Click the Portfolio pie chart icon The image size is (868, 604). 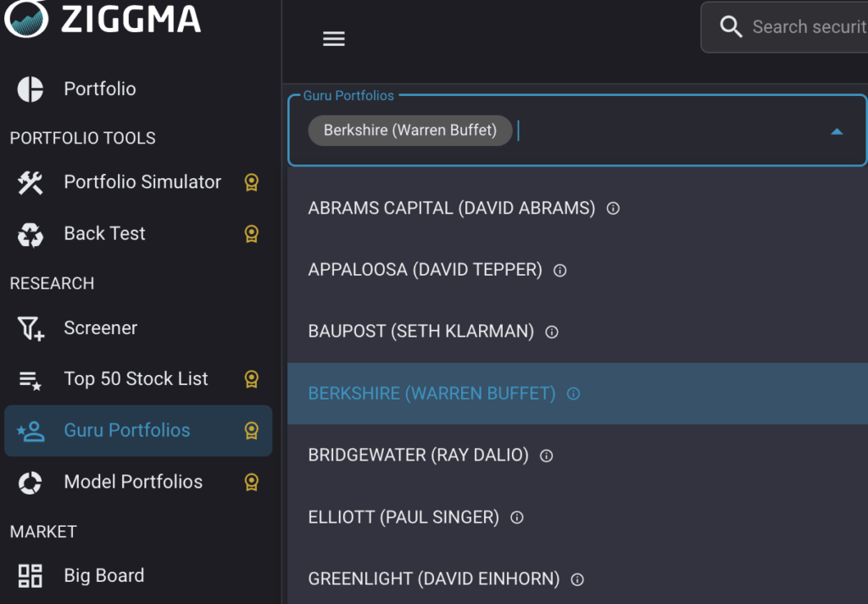[x=31, y=89]
